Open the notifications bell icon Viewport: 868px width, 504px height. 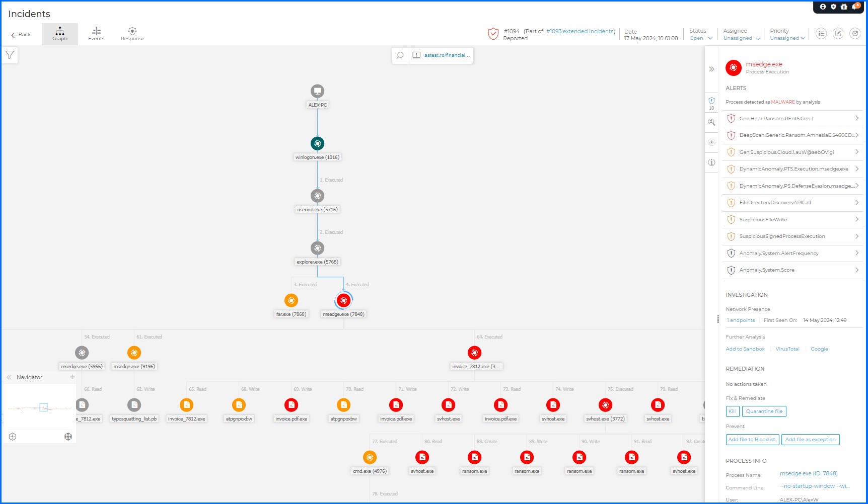coord(855,7)
